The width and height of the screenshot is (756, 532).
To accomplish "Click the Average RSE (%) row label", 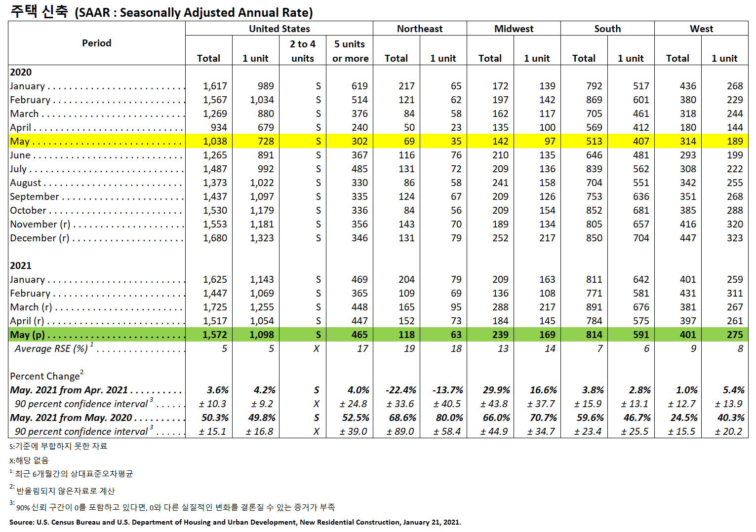I will [51, 348].
